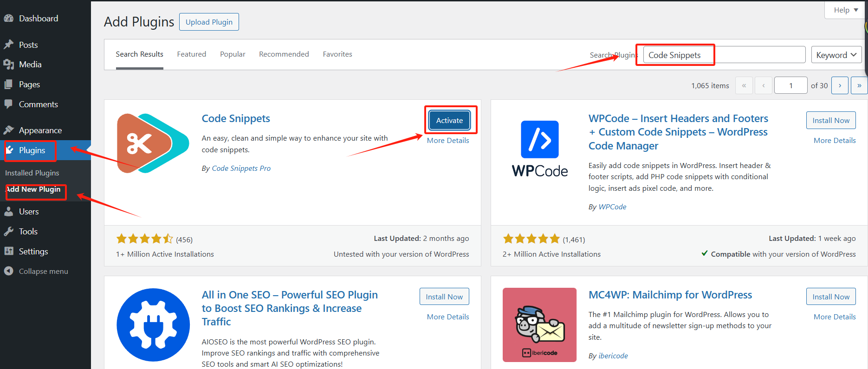The image size is (868, 369).
Task: Click the current page number field
Action: 791,85
